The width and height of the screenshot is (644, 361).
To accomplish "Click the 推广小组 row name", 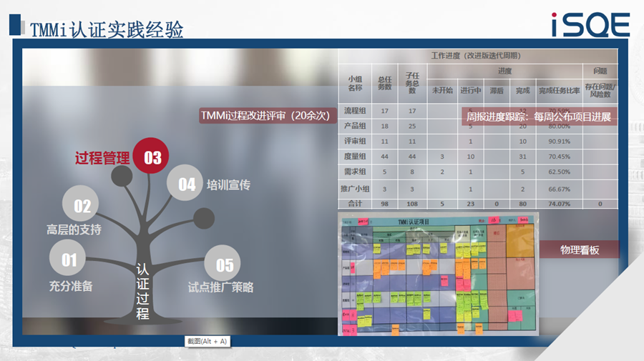I will point(355,189).
